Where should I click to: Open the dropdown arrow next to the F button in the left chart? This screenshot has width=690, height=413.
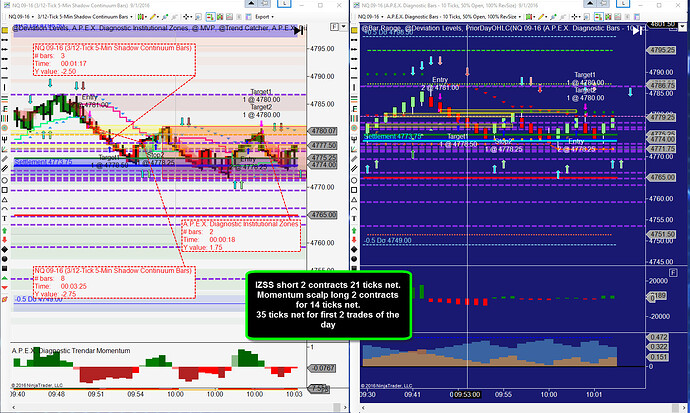click(x=343, y=27)
